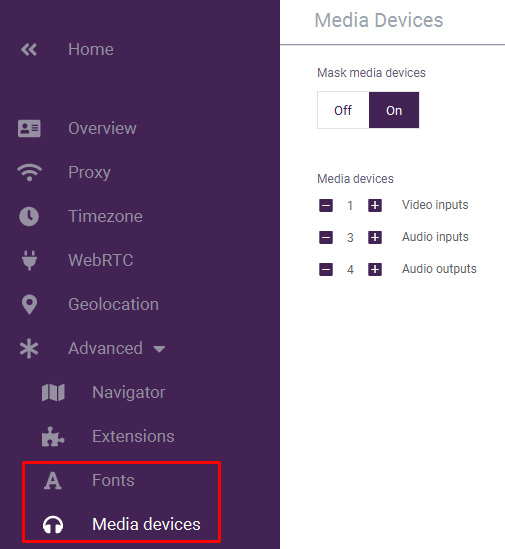This screenshot has width=505, height=549.
Task: Open the Geolocation settings page
Action: point(113,304)
